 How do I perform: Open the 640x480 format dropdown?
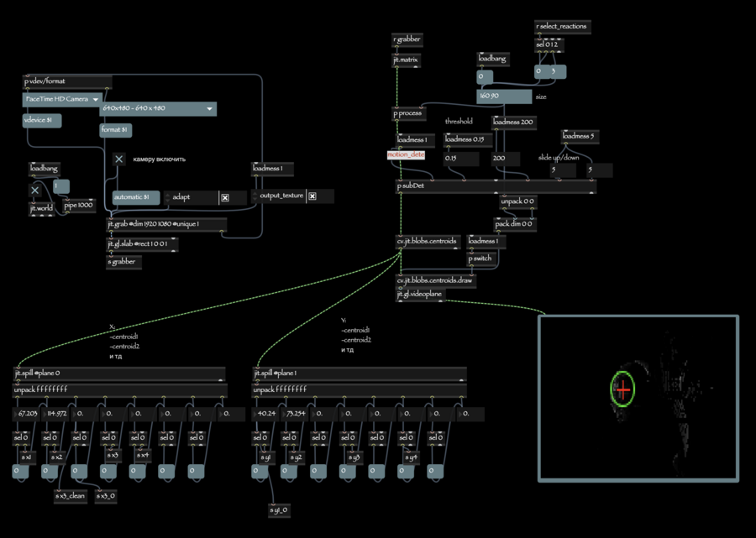[x=158, y=108]
